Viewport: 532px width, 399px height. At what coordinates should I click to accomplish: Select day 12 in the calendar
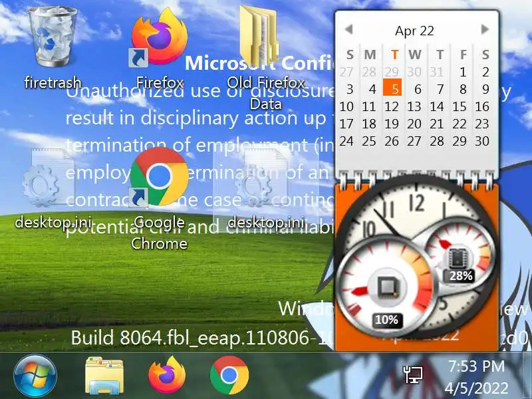[392, 106]
